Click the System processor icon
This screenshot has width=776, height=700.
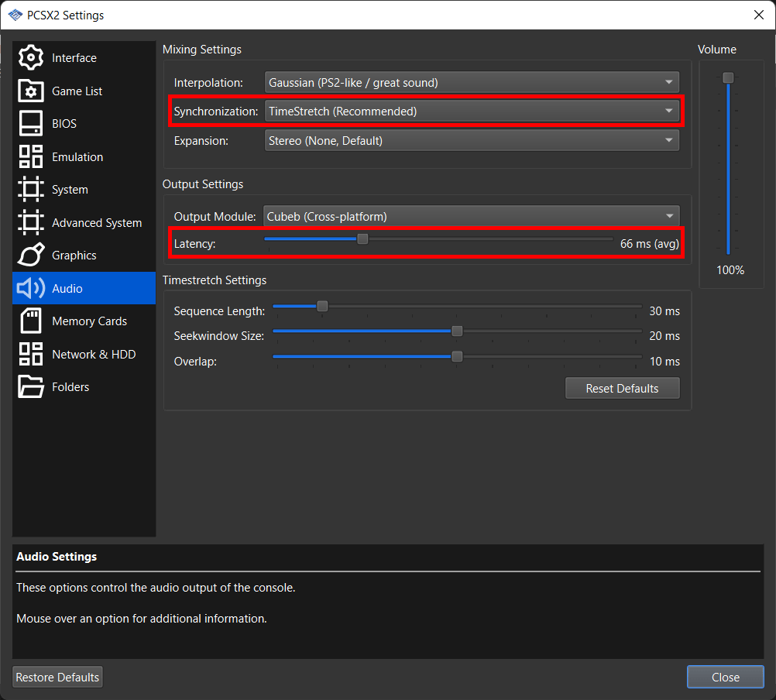31,189
